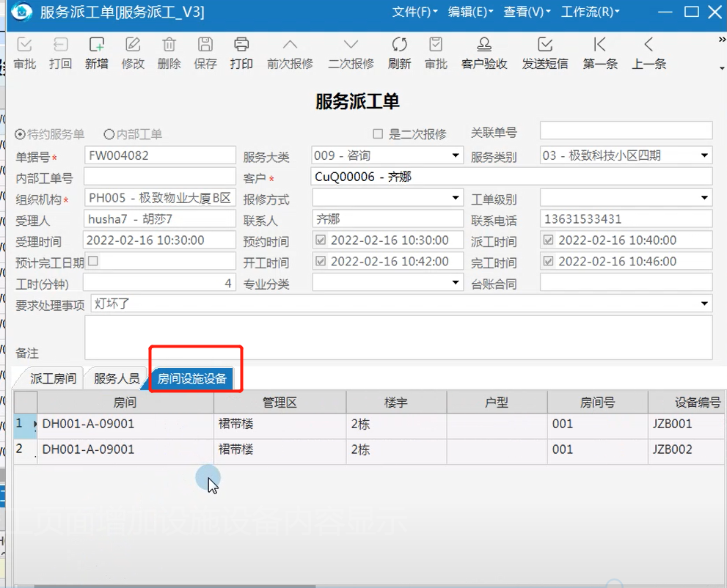727x588 pixels.
Task: Open 报修方式 dropdown arrow
Action: [x=456, y=198]
